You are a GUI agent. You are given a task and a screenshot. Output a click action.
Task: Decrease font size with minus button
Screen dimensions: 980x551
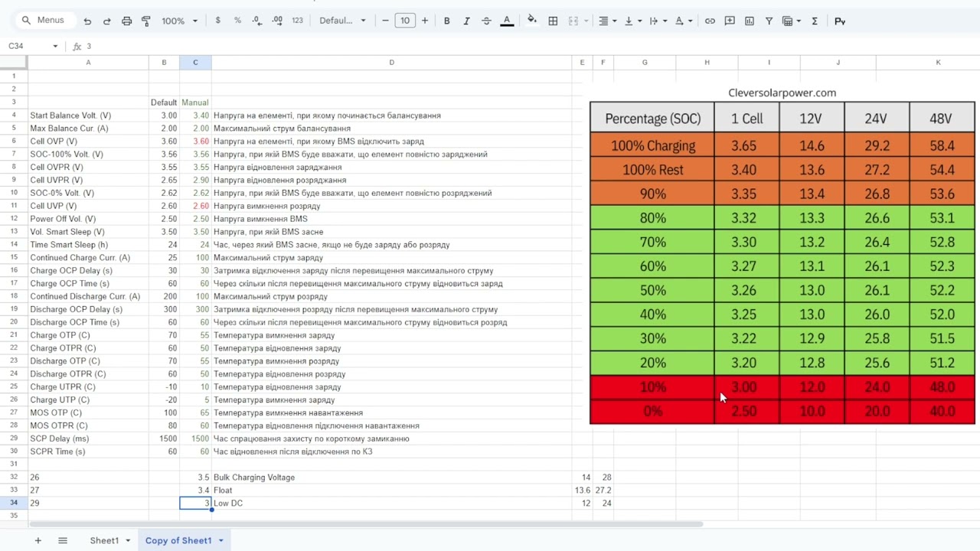pos(385,21)
